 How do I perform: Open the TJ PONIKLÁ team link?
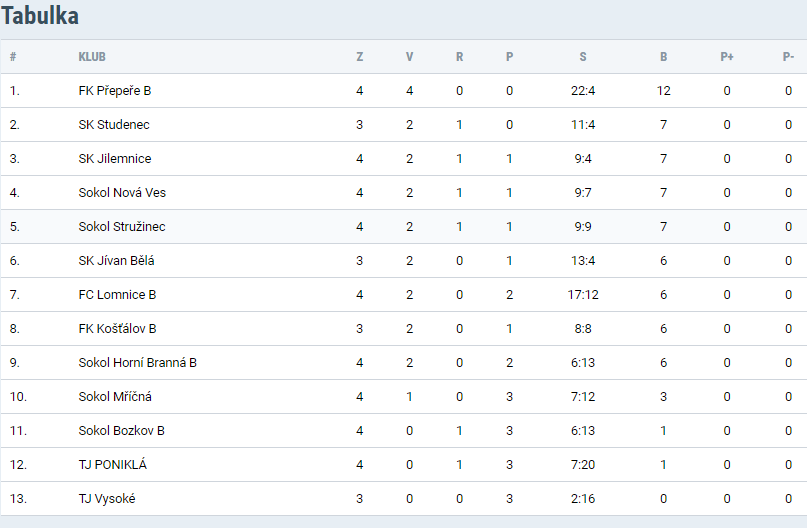pyautogui.click(x=111, y=465)
